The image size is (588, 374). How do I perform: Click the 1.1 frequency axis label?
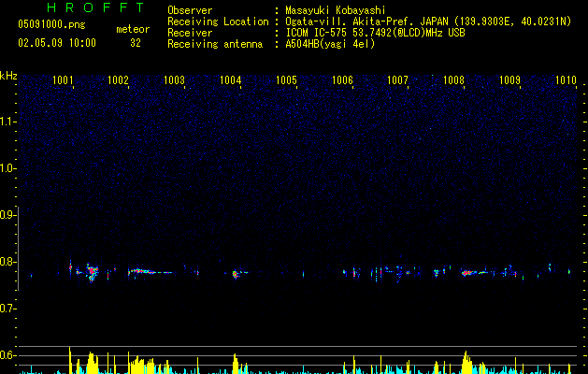pyautogui.click(x=7, y=122)
